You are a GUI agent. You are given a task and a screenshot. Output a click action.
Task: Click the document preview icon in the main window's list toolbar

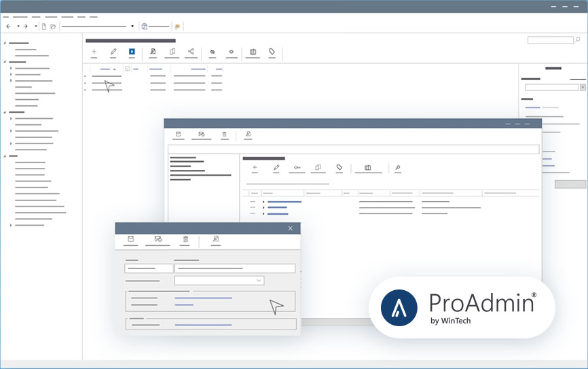(153, 52)
